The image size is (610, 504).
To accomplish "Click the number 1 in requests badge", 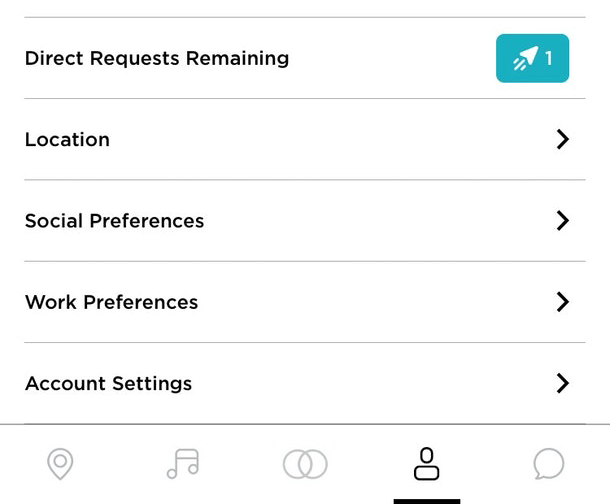I will pyautogui.click(x=549, y=58).
